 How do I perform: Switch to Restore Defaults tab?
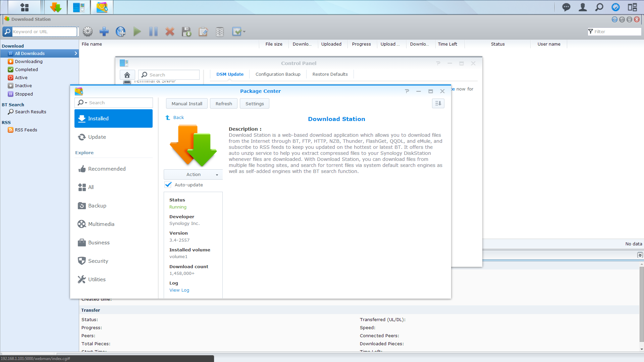330,74
